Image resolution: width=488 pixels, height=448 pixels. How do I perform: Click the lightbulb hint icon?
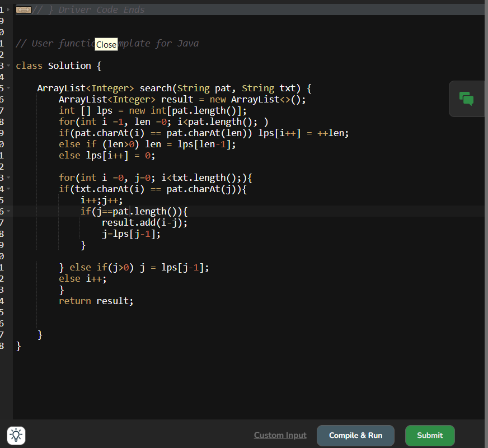(x=16, y=435)
